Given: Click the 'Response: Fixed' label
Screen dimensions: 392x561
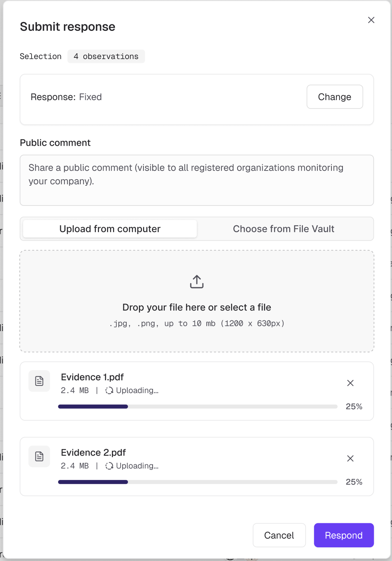Looking at the screenshot, I should (66, 97).
